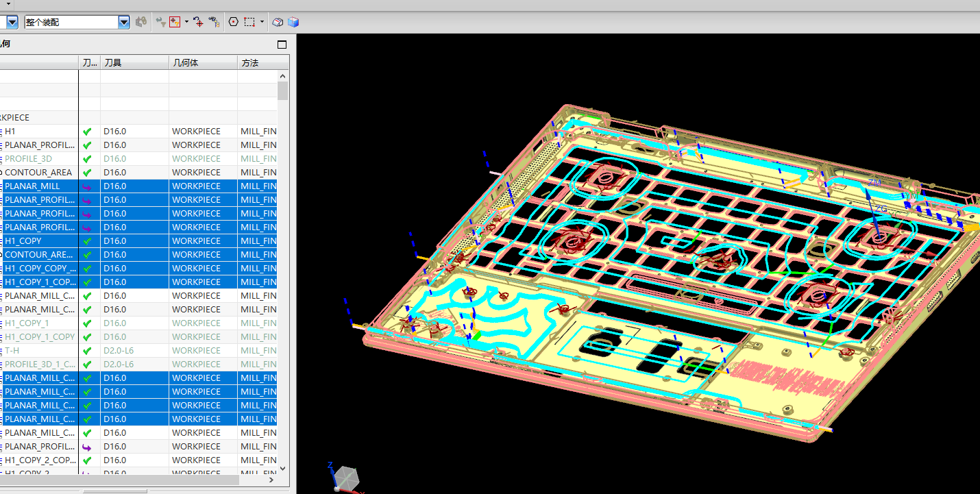Click the green checkmark in the H1 row
980x494 pixels.
tap(87, 131)
